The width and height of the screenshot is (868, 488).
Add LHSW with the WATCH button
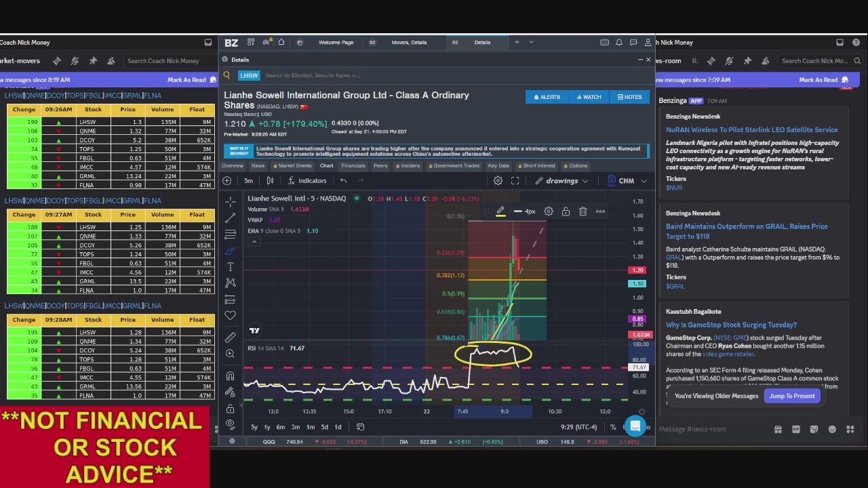[x=589, y=97]
